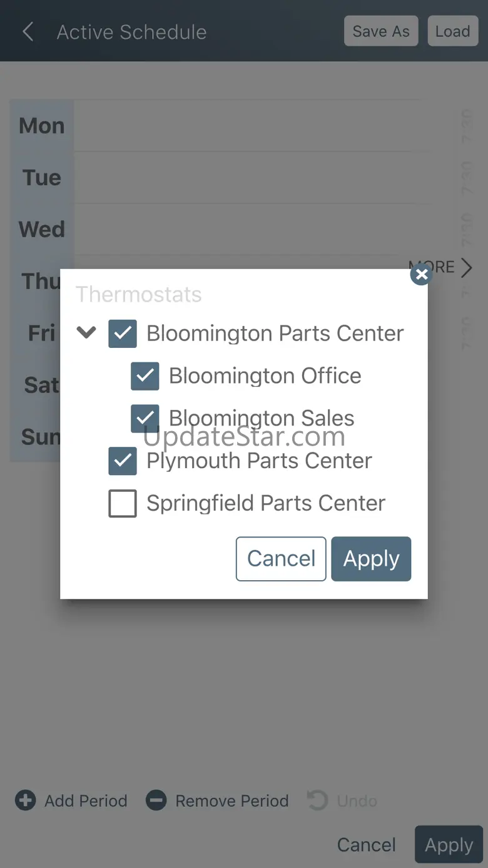This screenshot has width=488, height=868.
Task: Click the bottom Cancel link
Action: point(367,845)
